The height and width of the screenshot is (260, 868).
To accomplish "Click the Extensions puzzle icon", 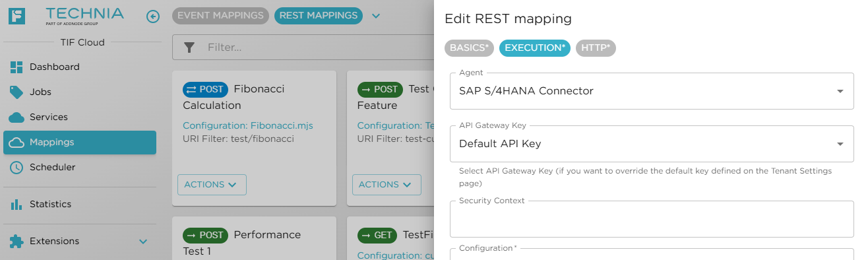I will tap(16, 241).
